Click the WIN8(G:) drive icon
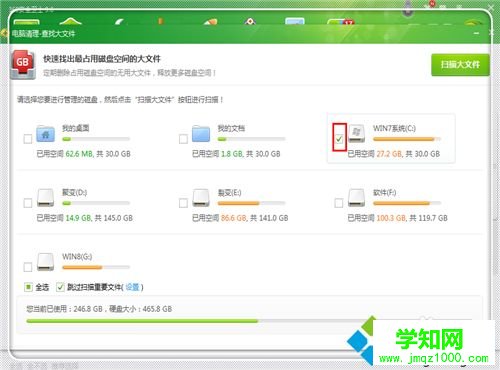This screenshot has height=370, width=500. [45, 262]
